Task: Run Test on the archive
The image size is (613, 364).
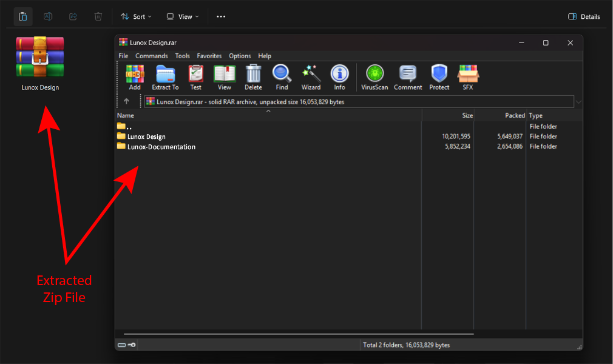Action: (x=195, y=77)
